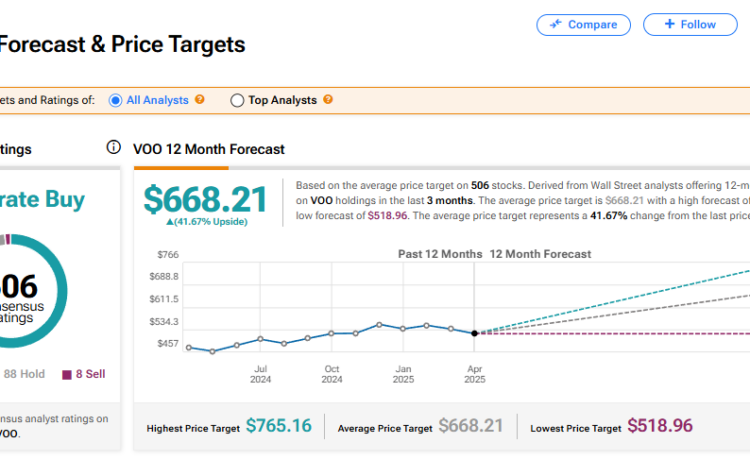Click the purple Sell legend square
Image resolution: width=750 pixels, height=460 pixels.
point(67,374)
